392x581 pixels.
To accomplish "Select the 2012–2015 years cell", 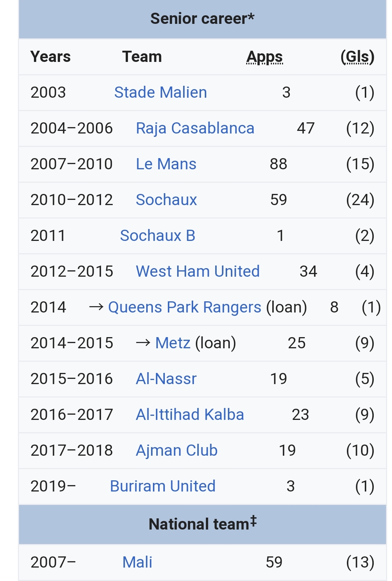I will (72, 271).
